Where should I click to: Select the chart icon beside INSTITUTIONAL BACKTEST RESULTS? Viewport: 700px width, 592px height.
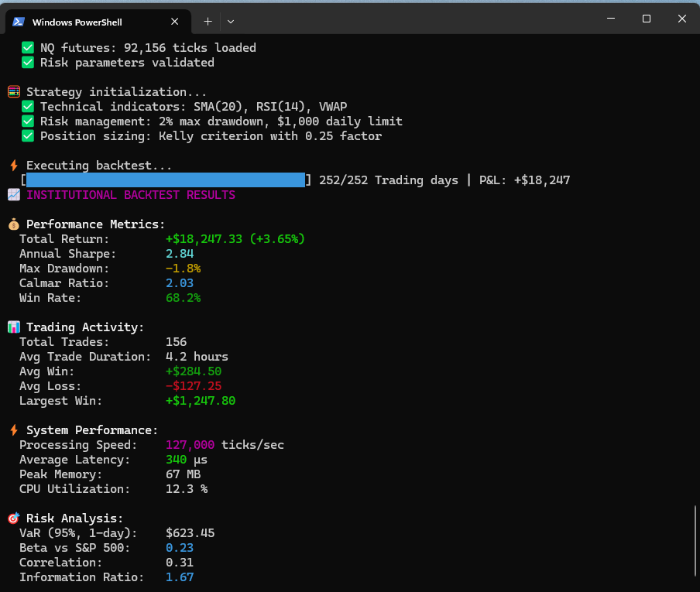tap(13, 194)
